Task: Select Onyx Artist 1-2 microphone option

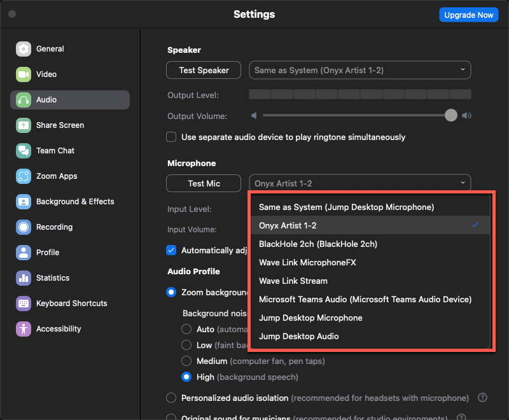Action: click(x=370, y=225)
